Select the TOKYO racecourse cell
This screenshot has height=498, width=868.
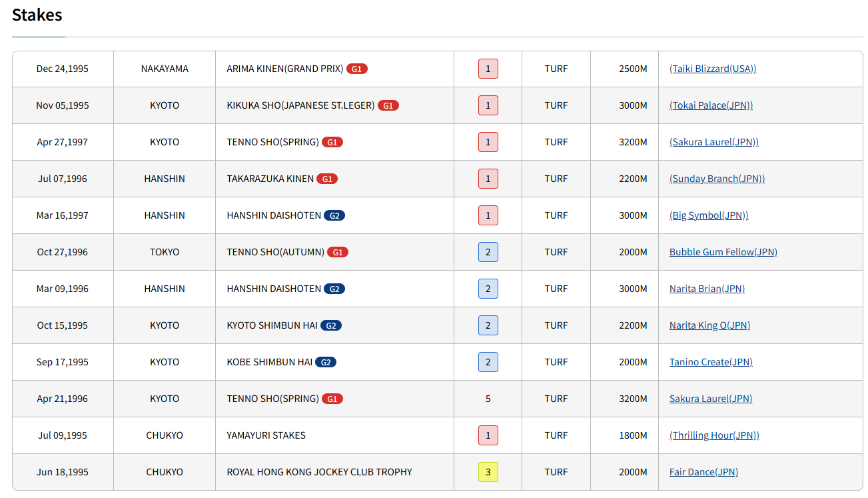165,252
